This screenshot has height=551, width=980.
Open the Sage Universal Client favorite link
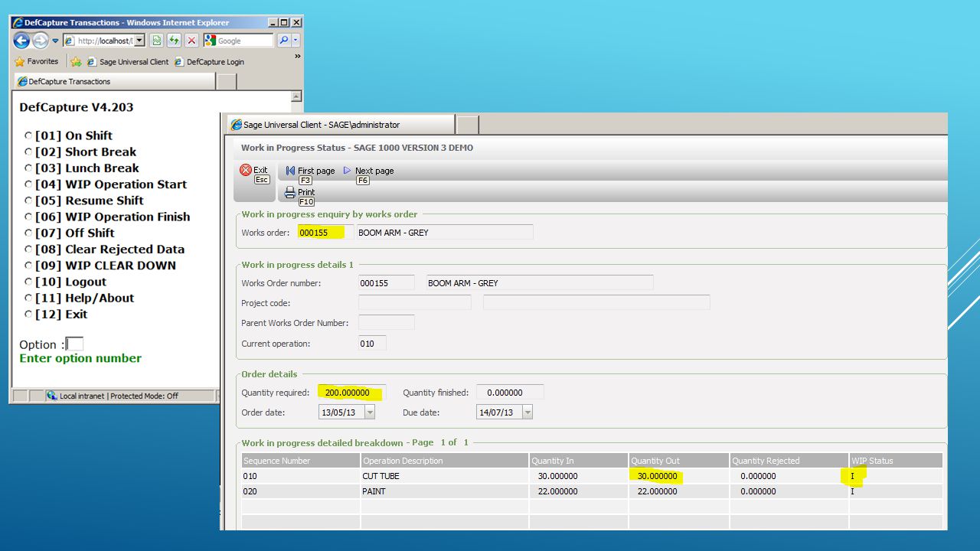click(127, 62)
